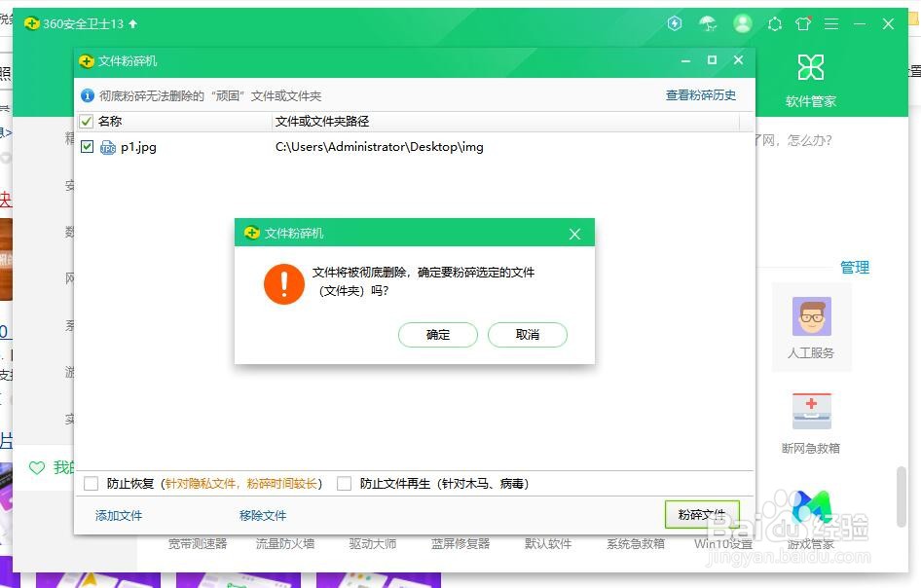Image resolution: width=921 pixels, height=588 pixels.
Task: Enable the 防止恢复 checkbox
Action: click(x=92, y=484)
